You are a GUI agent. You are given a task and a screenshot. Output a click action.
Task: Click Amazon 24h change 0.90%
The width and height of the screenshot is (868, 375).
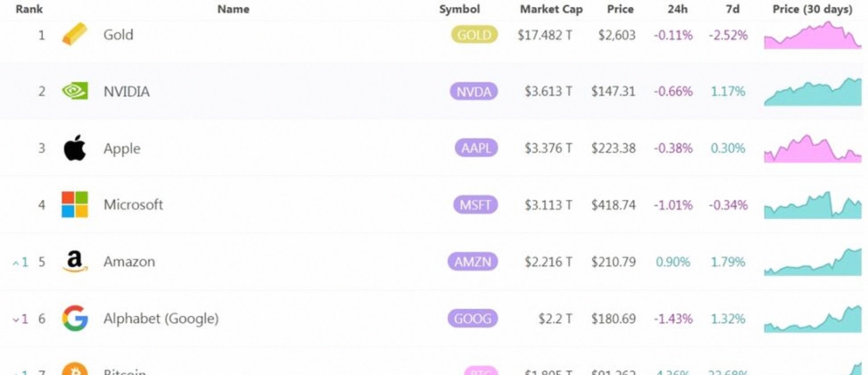click(673, 262)
